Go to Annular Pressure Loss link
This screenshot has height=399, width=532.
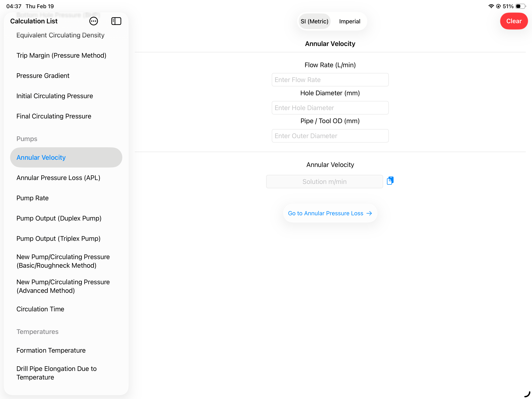point(330,213)
